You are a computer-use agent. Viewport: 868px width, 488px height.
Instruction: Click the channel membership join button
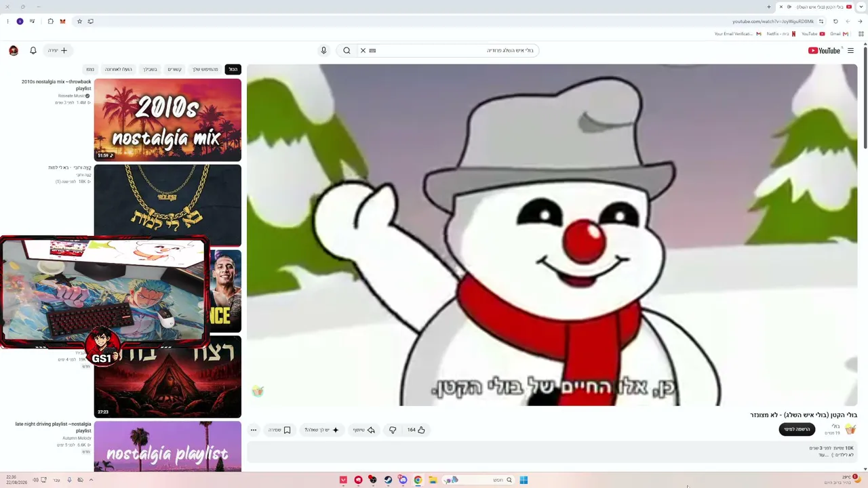tap(797, 430)
